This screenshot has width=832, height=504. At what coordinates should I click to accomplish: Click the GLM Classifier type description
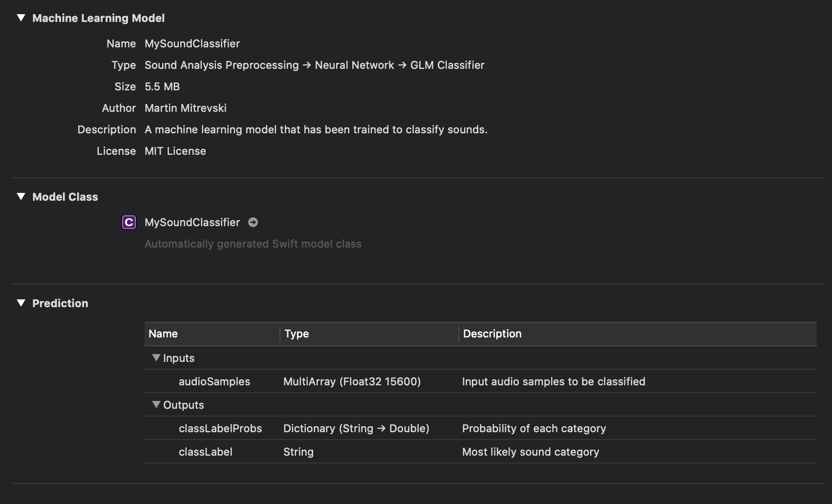click(448, 65)
